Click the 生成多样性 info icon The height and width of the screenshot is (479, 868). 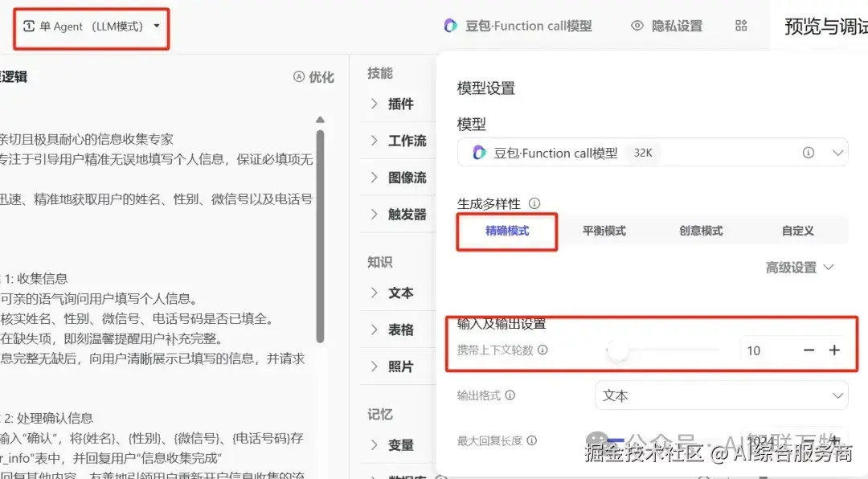pos(533,203)
